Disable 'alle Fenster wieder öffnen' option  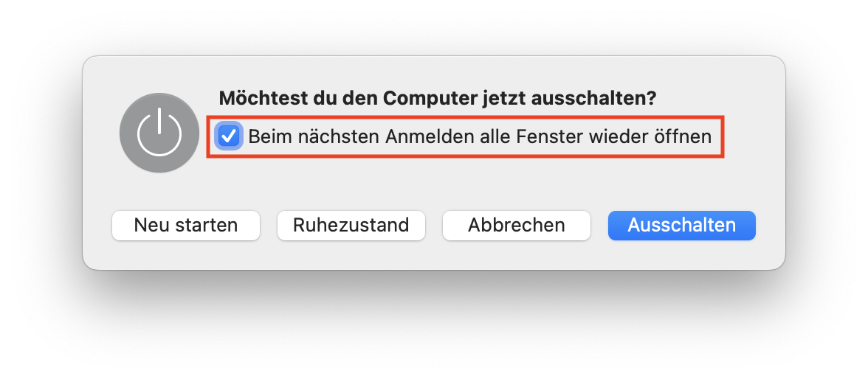coord(228,136)
